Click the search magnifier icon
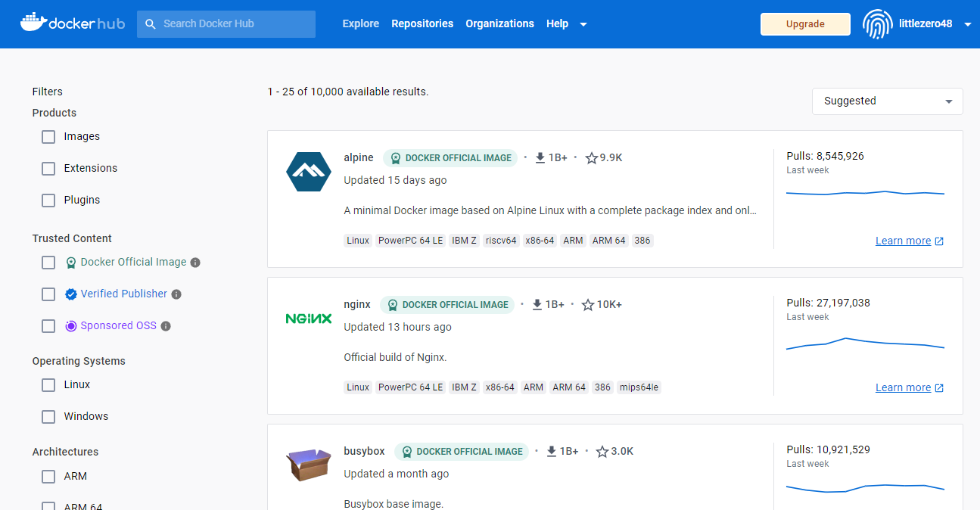This screenshot has width=980, height=510. click(151, 24)
